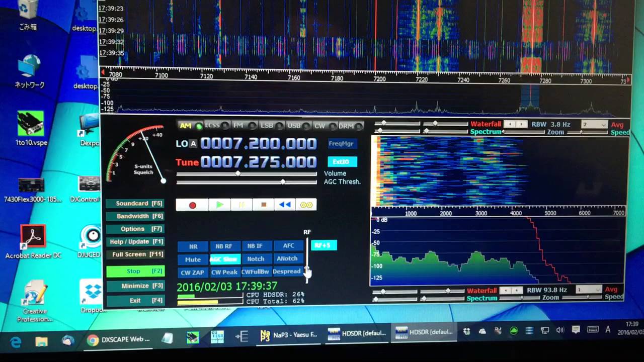The width and height of the screenshot is (644, 362).
Task: Click the brown Stop playback square
Action: (x=263, y=205)
